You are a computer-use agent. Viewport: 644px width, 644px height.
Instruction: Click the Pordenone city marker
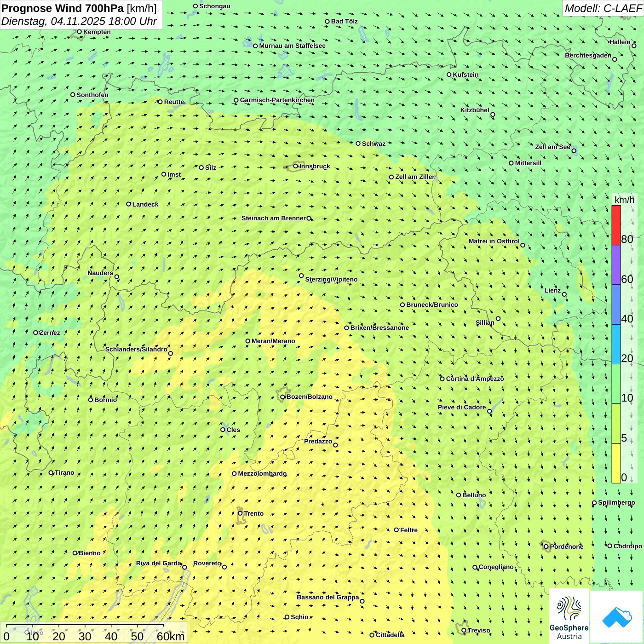point(546,546)
